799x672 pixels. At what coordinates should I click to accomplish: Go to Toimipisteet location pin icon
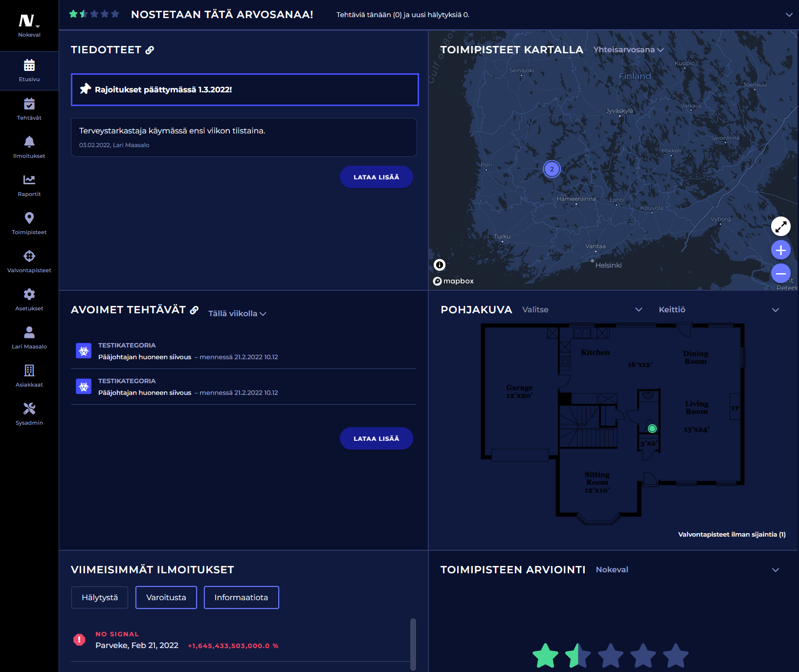coord(29,218)
